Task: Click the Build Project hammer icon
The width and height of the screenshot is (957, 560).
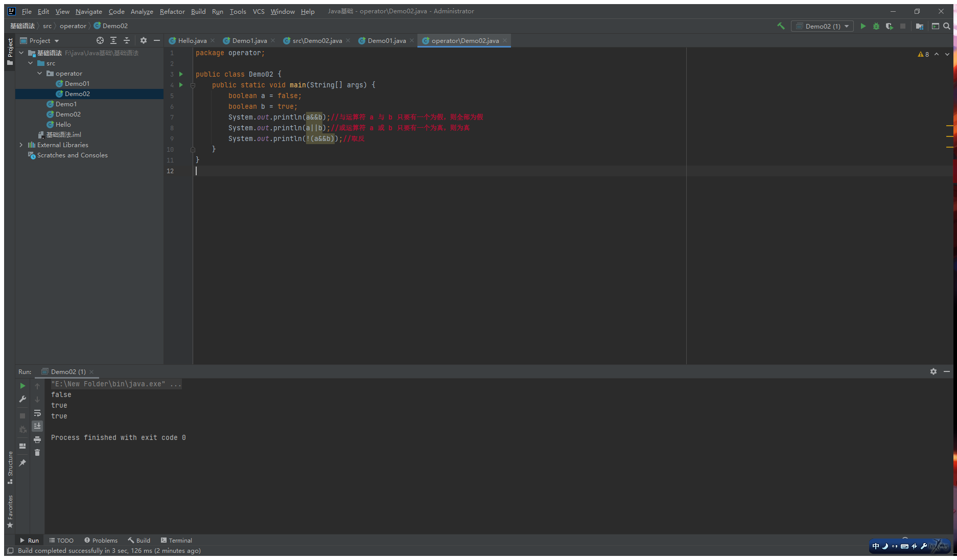Action: (x=781, y=26)
